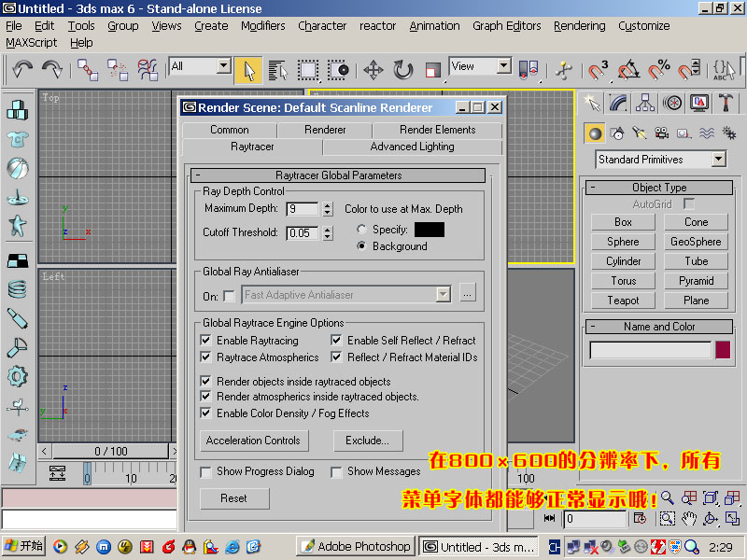Open the Hierarchy command panel tab
The width and height of the screenshot is (747, 560).
[x=645, y=103]
